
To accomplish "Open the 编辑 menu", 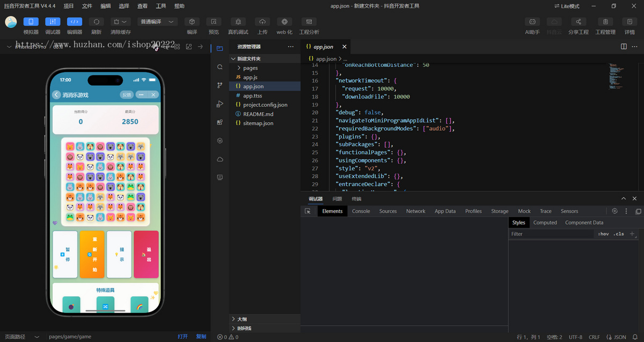I will tap(106, 6).
